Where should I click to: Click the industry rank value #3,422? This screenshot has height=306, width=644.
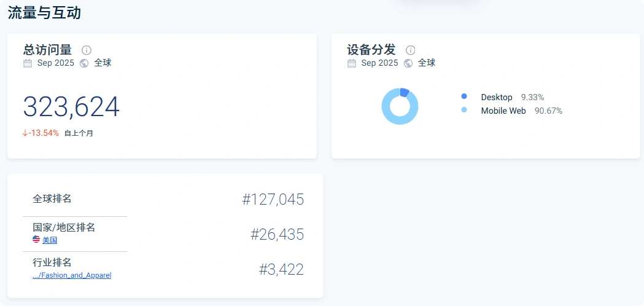coord(281,270)
